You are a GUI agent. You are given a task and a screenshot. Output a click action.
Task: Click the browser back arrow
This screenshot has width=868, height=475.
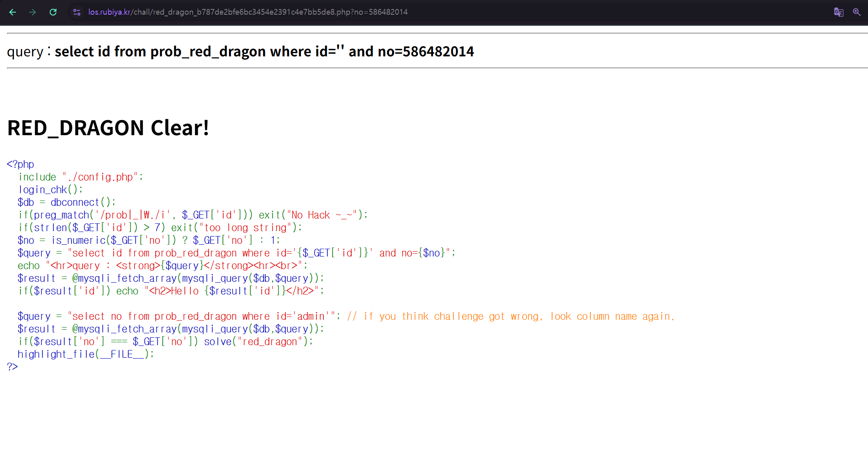13,12
